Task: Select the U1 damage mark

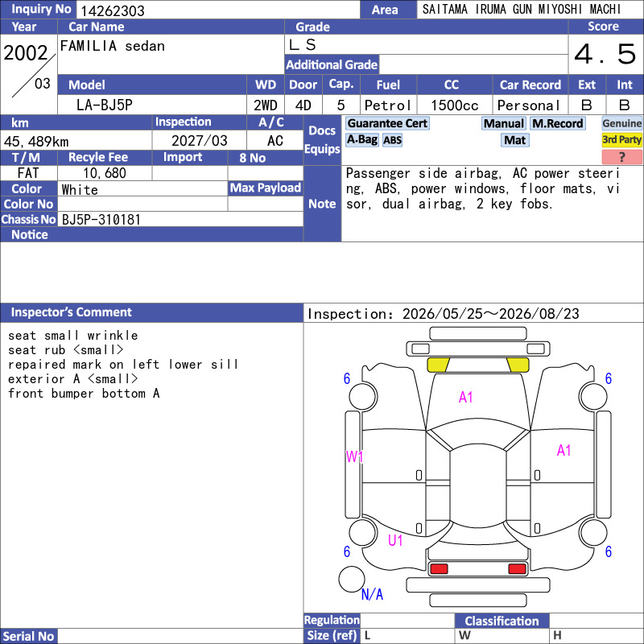Action: pyautogui.click(x=395, y=540)
